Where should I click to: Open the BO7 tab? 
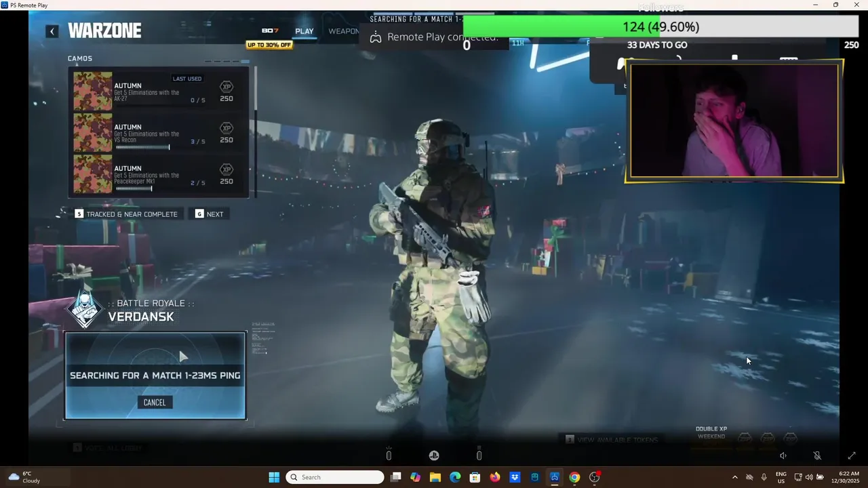pos(270,30)
